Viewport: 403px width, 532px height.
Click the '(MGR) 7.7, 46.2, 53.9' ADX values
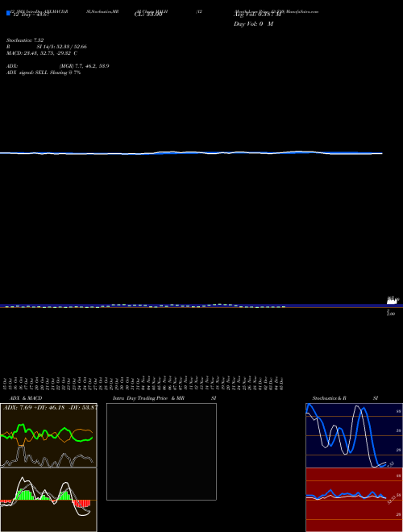coord(84,66)
